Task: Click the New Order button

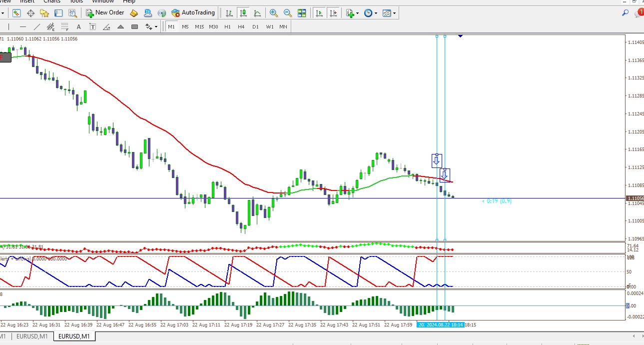Action: (105, 13)
